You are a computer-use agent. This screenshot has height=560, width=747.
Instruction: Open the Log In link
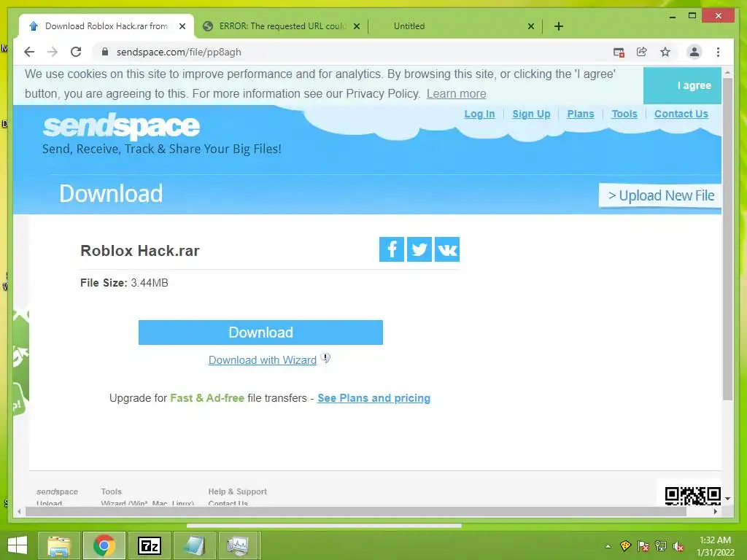pyautogui.click(x=479, y=114)
